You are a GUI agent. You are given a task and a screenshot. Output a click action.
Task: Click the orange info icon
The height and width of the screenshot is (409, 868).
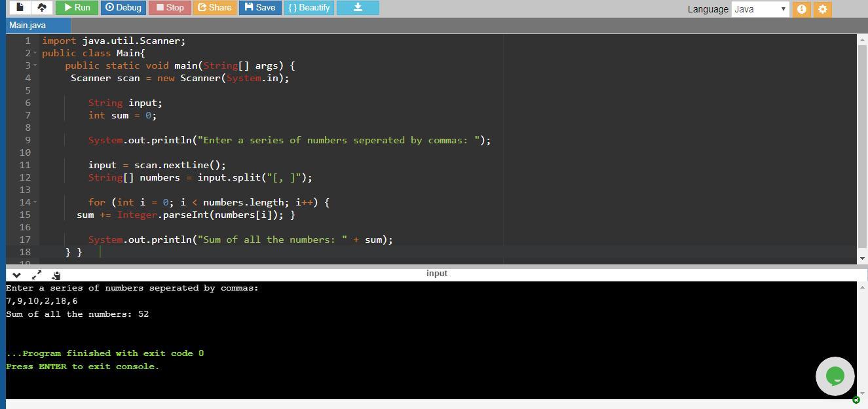tap(801, 9)
